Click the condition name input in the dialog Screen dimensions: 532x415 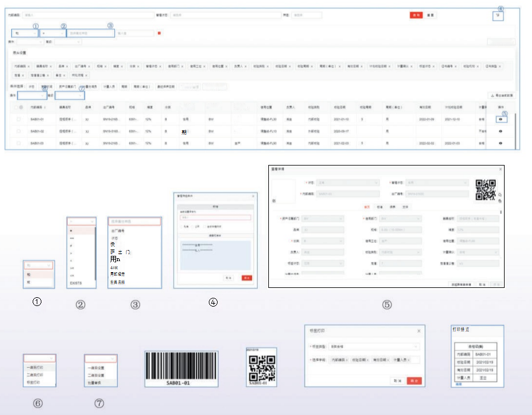(215, 217)
